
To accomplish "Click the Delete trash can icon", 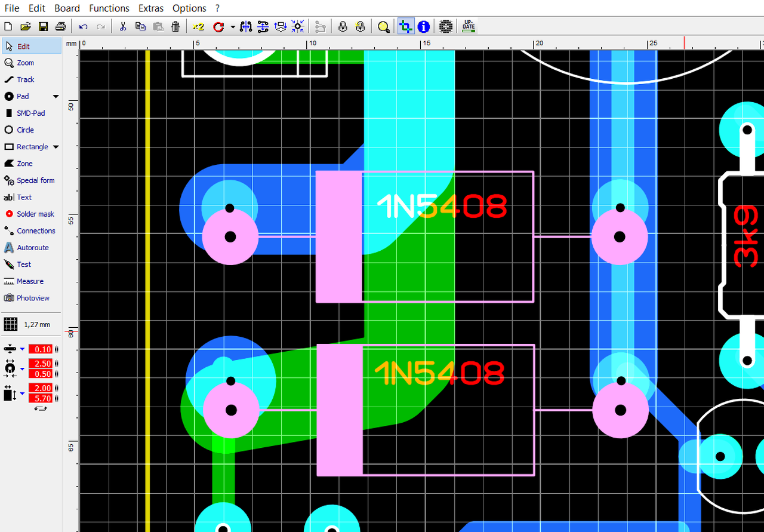I will pos(175,26).
